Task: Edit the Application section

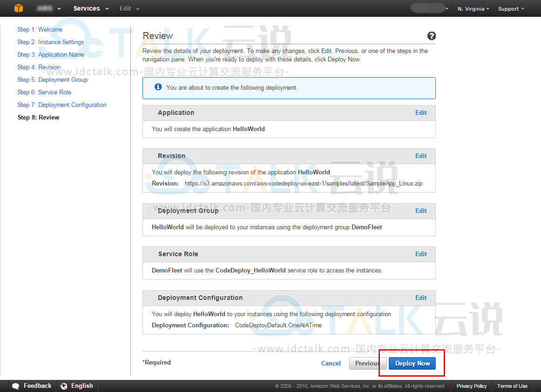Action: point(421,113)
